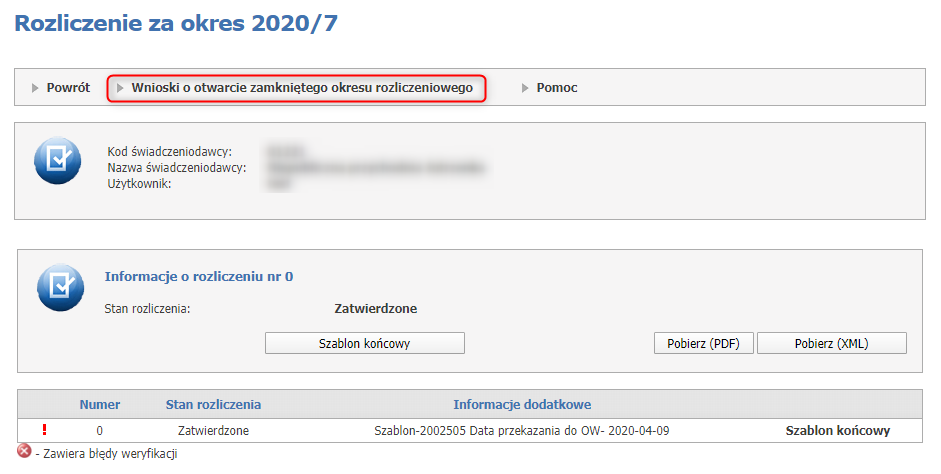Click the Numer column header

pyautogui.click(x=100, y=404)
